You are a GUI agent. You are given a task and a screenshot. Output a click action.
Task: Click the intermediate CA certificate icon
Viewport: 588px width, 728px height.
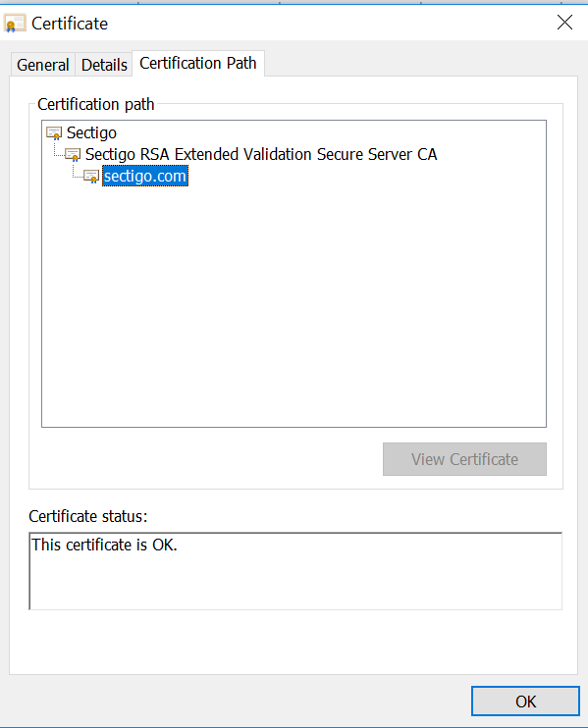click(73, 154)
